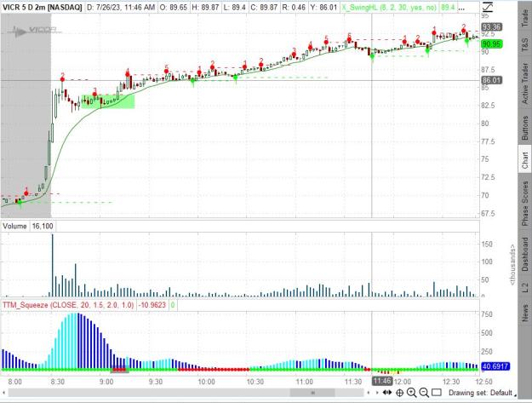The height and width of the screenshot is (403, 532).
Task: Open the L2 side tab
Action: tap(524, 288)
